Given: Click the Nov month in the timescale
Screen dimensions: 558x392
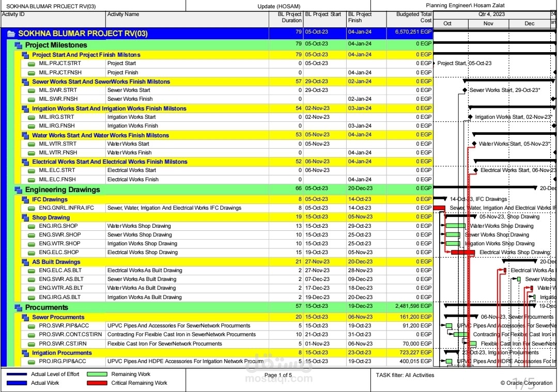Looking at the screenshot, I should click(489, 23).
